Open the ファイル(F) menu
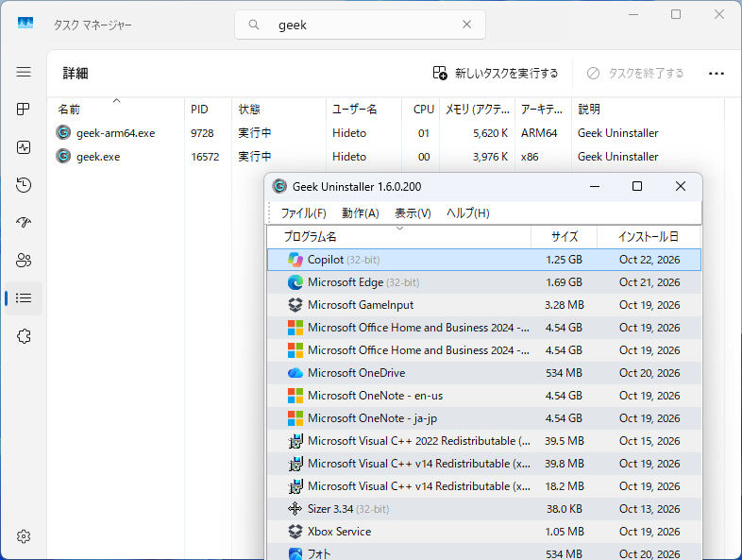 [303, 213]
